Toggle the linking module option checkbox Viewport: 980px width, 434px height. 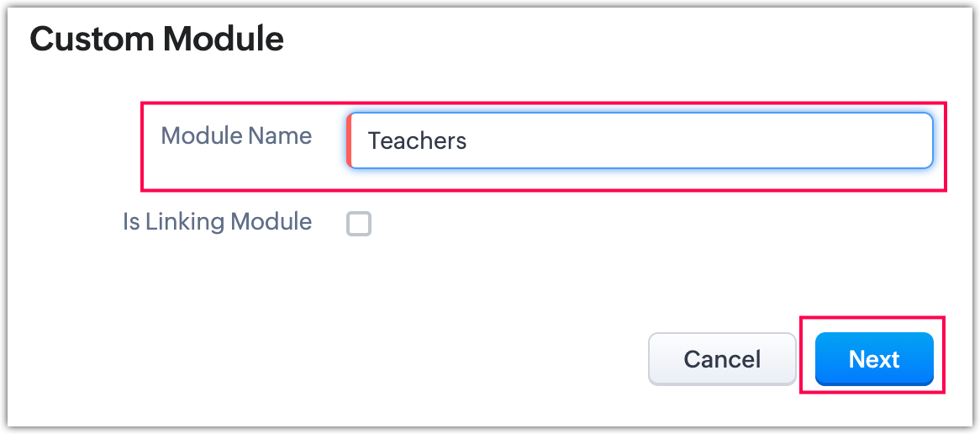point(359,224)
